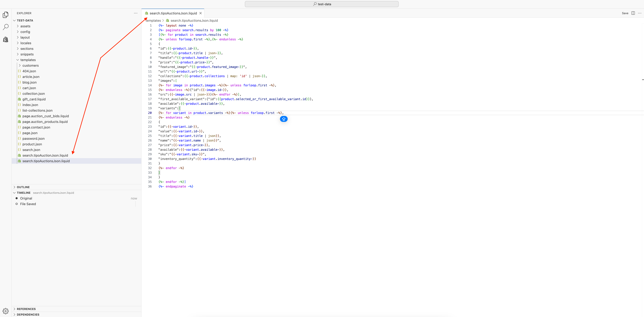Switch to search.tipoAuctionsJson.liquid editor tab
The width and height of the screenshot is (644, 317).
coord(173,13)
